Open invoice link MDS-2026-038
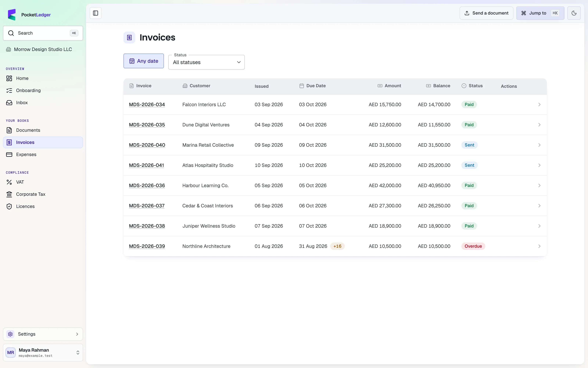 tap(147, 226)
